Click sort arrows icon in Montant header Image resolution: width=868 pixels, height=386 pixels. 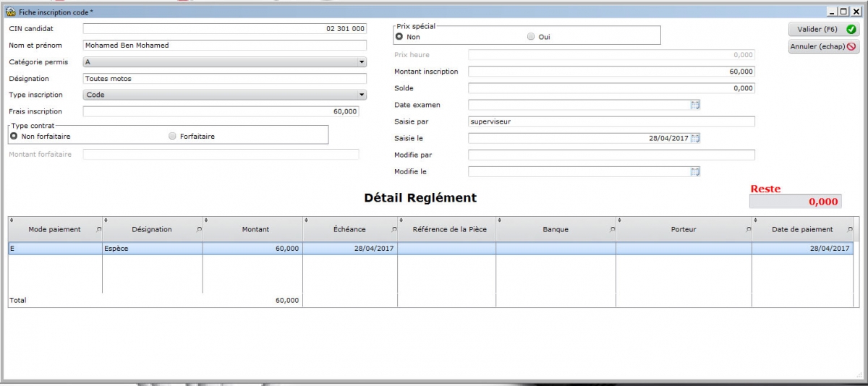coord(206,220)
